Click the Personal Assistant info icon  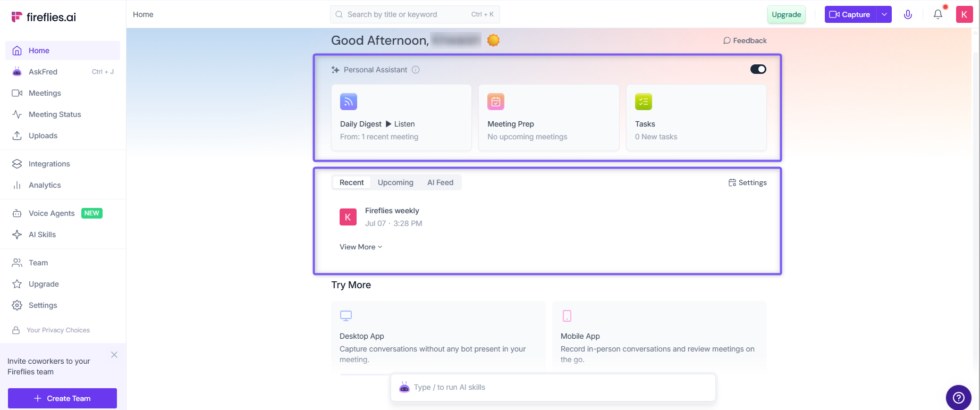[416, 70]
